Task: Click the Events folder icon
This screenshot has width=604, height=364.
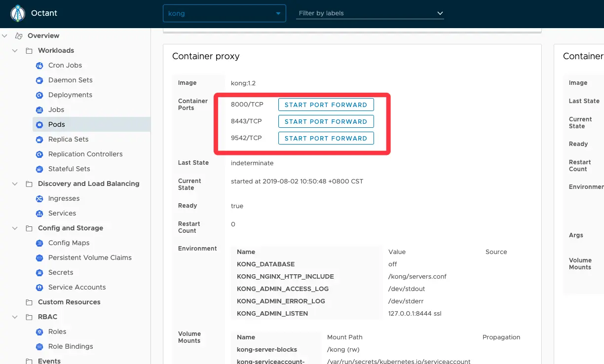Action: (29, 361)
